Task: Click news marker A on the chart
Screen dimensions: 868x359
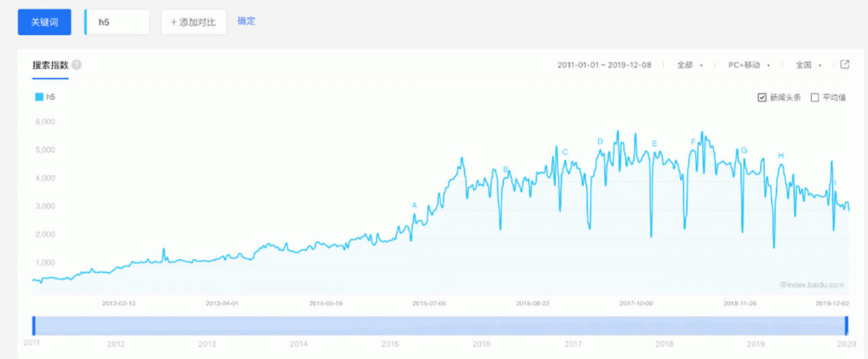Action: [414, 205]
